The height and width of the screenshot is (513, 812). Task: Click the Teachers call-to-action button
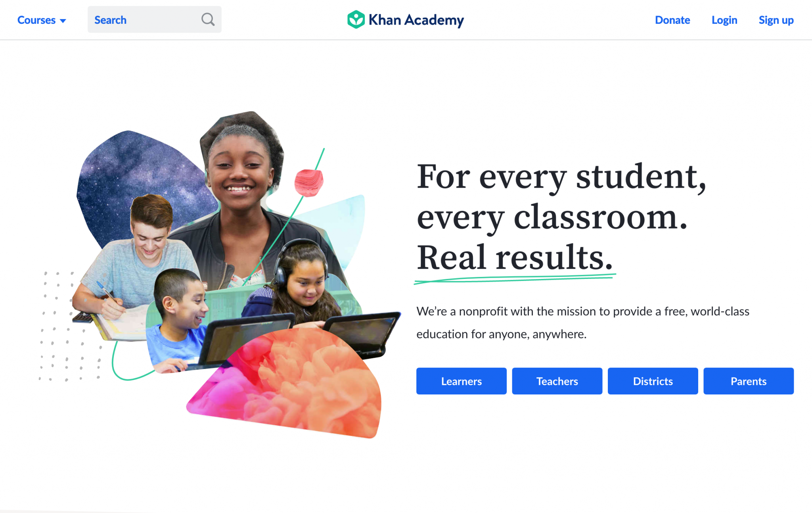[x=557, y=381]
